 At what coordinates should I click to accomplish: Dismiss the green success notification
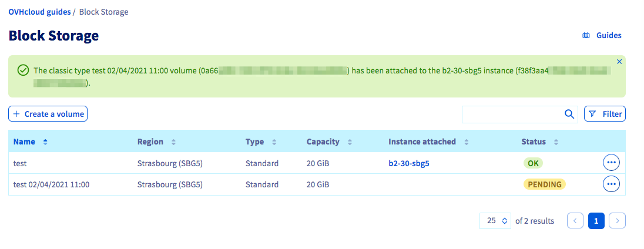pos(619,62)
